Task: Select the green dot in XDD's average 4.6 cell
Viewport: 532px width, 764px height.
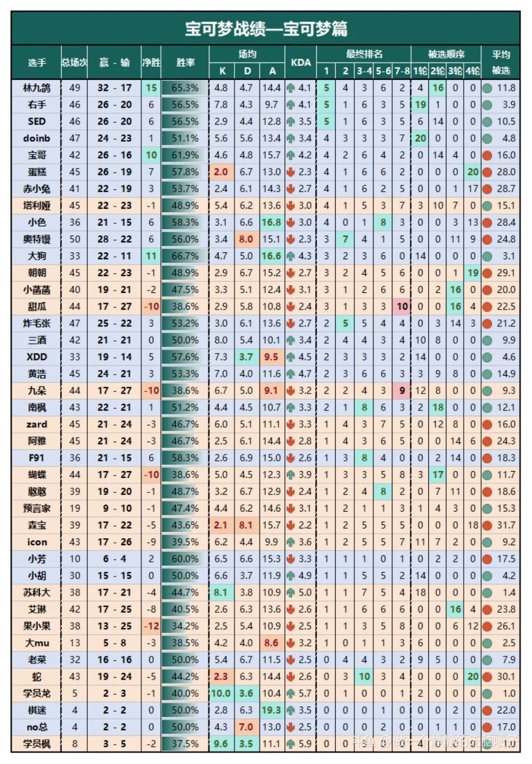Action: click(487, 357)
